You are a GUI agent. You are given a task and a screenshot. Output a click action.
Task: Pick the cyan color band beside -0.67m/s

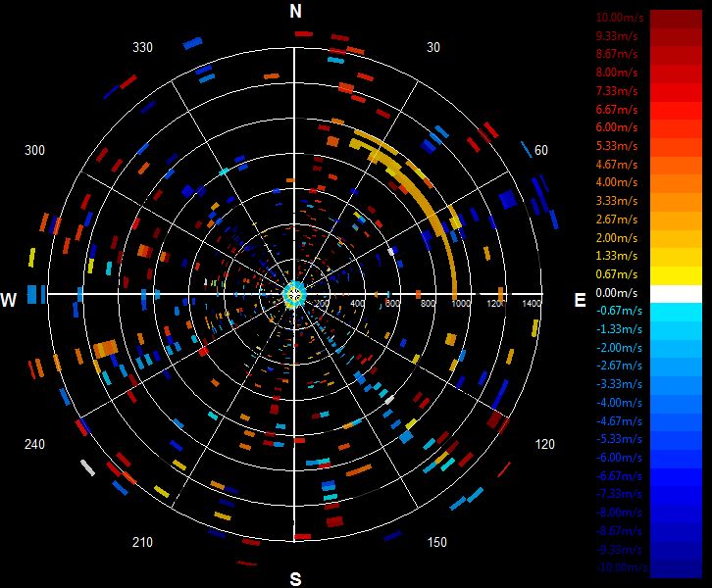click(676, 312)
